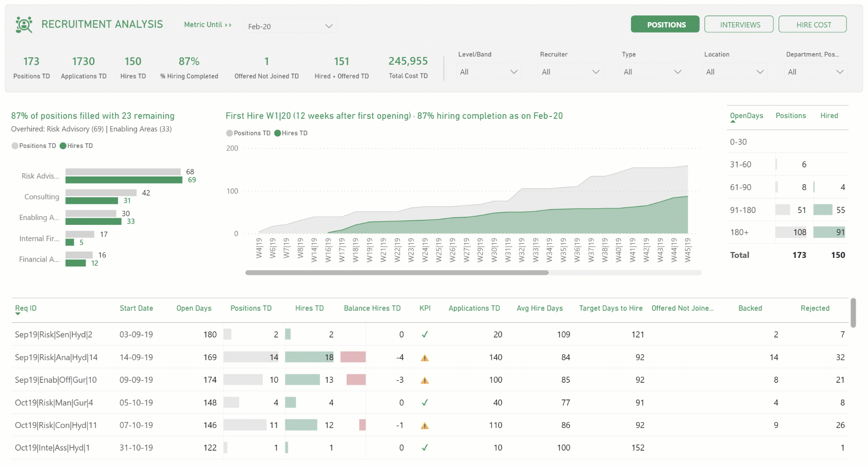Select the Financial Advisory hires bar
Screen dimensions: 868x466
pos(75,263)
